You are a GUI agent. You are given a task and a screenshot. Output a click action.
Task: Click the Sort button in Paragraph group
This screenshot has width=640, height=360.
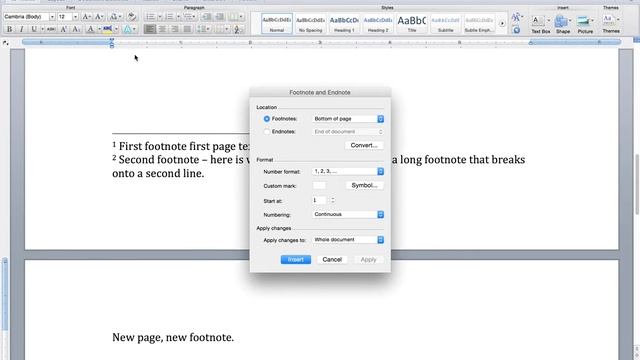[238, 29]
